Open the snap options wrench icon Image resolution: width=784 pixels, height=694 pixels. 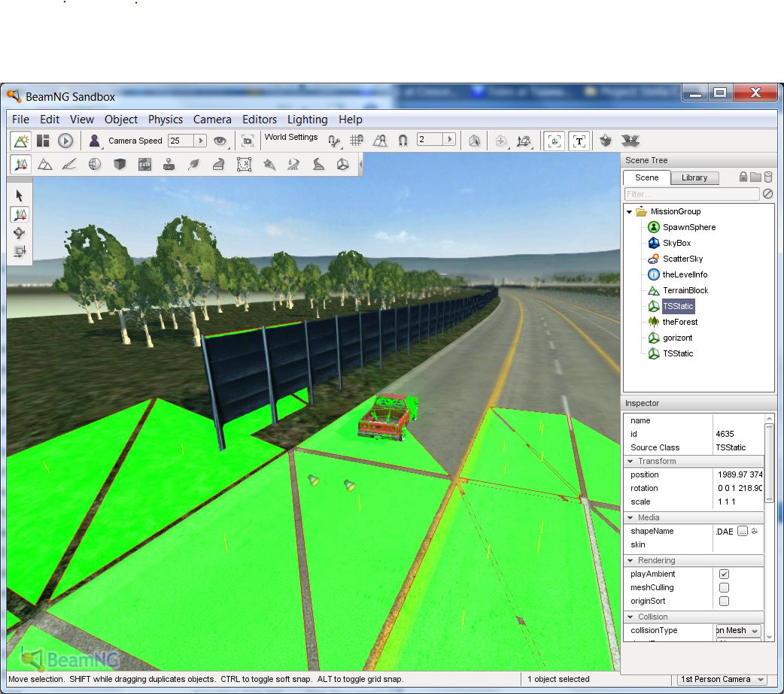click(x=334, y=141)
